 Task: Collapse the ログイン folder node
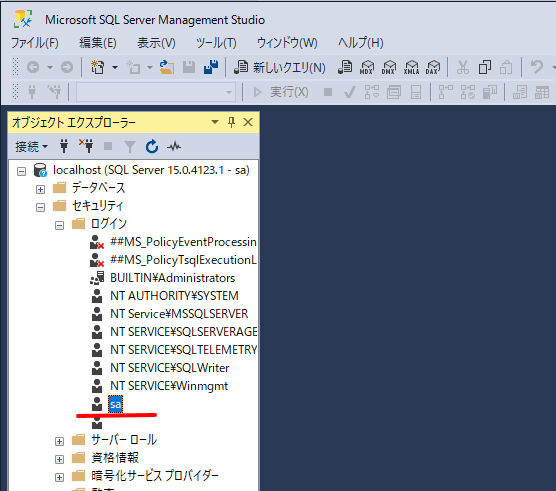coord(60,225)
